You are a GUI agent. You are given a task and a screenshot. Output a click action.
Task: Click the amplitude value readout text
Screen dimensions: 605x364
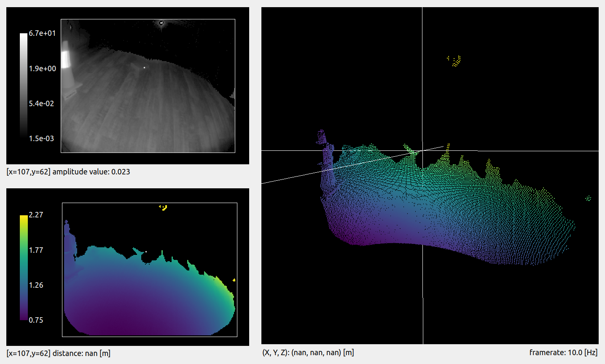[x=68, y=172]
